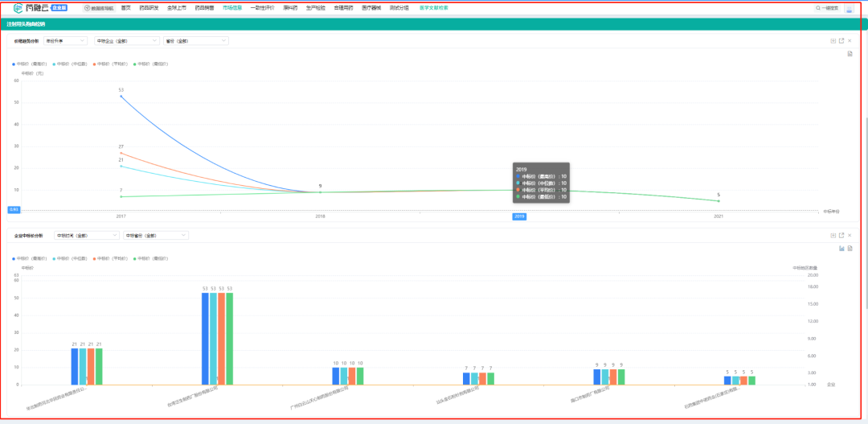Screen dimensions: 868x424
Task: Expand the 省份(全部) dropdown in trend panel
Action: [x=196, y=41]
